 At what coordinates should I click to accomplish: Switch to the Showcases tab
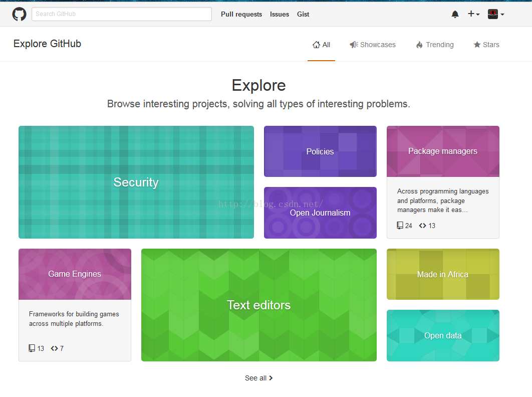point(373,45)
